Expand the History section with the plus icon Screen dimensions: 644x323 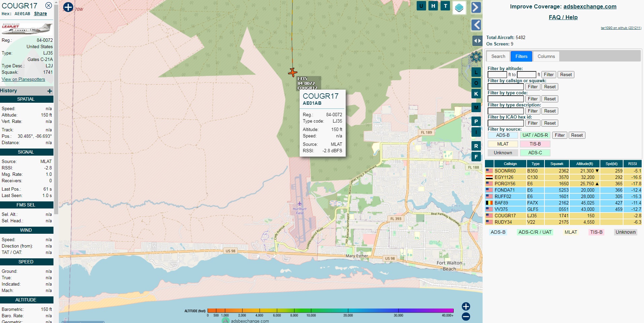click(50, 91)
